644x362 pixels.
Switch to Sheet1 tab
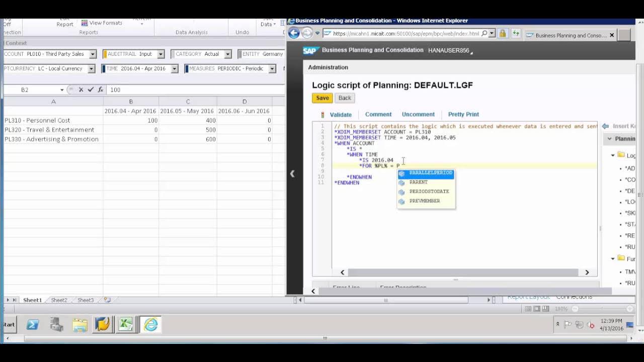[x=32, y=300]
